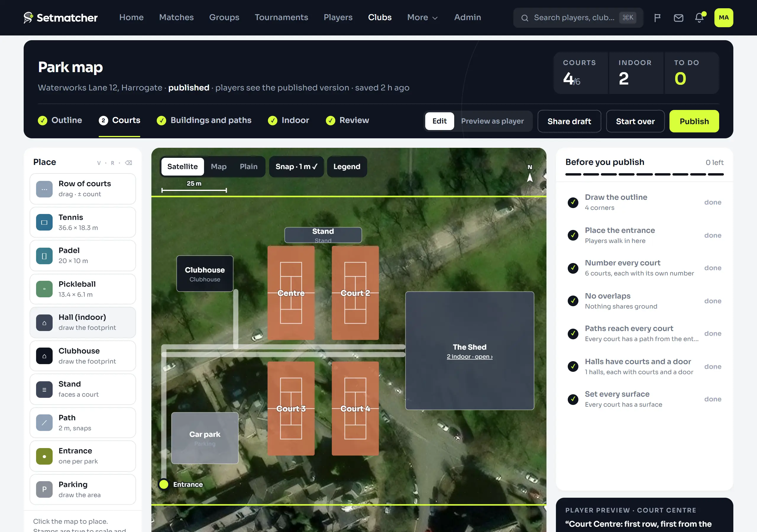Select the Entrance marker on the map
The width and height of the screenshot is (757, 532).
(164, 484)
